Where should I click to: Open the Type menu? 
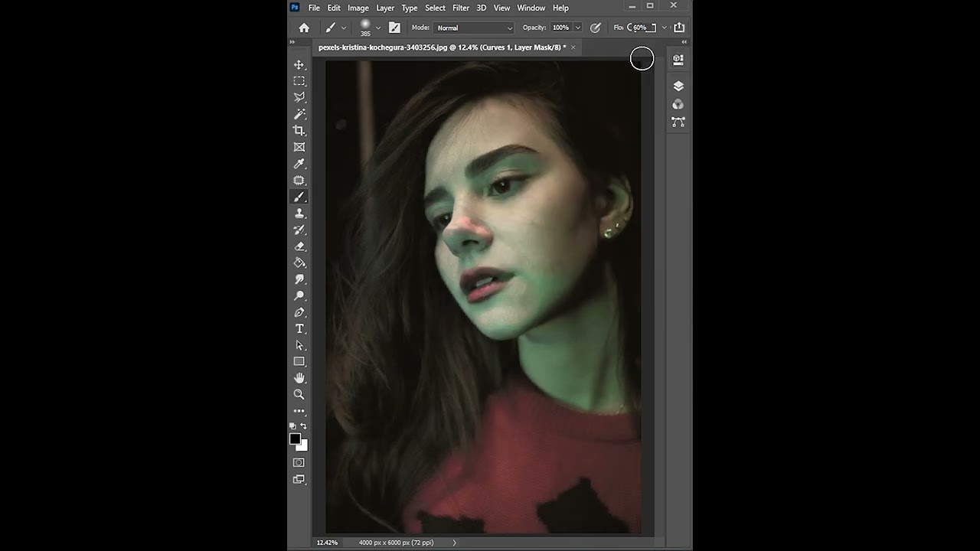coord(410,8)
